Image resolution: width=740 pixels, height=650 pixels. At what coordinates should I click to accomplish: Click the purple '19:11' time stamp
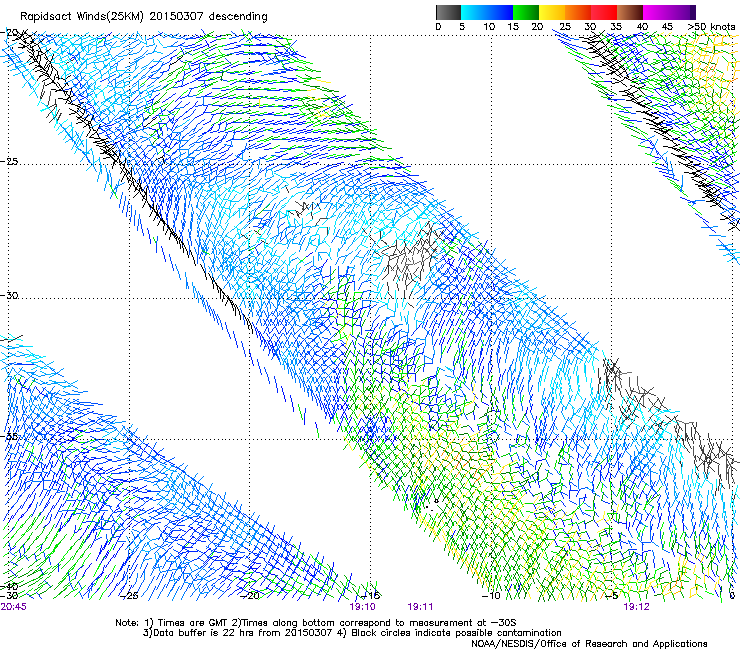pyautogui.click(x=420, y=607)
